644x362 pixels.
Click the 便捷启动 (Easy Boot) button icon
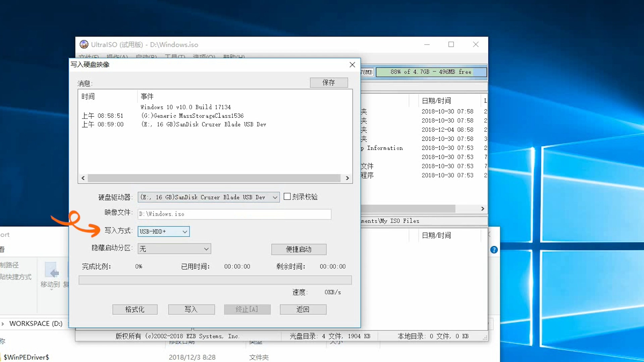(x=299, y=249)
